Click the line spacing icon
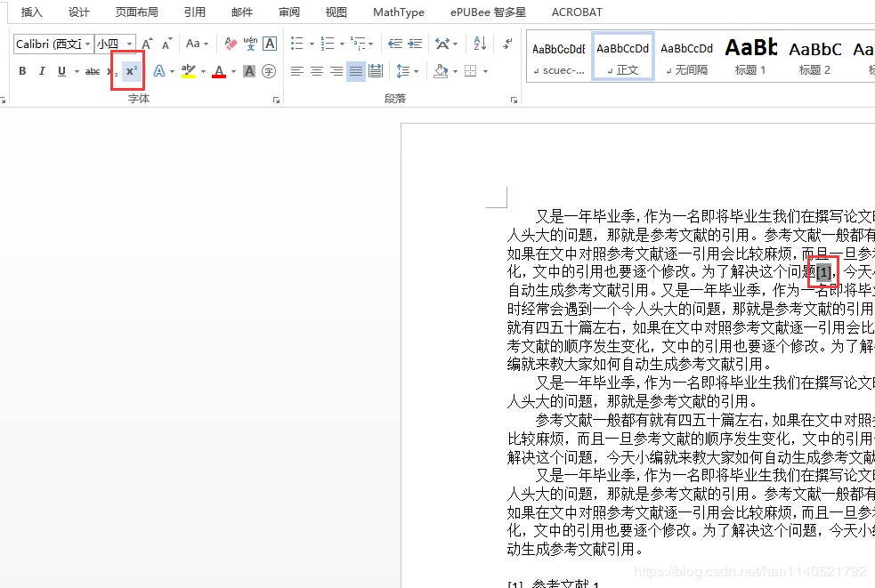The image size is (875, 588). 402,71
